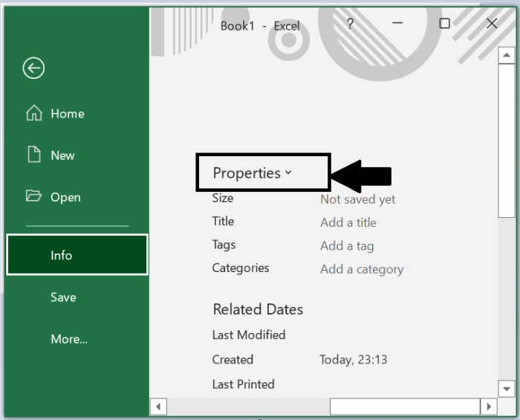Open the Save menu item
The image size is (520, 420).
pyautogui.click(x=63, y=297)
